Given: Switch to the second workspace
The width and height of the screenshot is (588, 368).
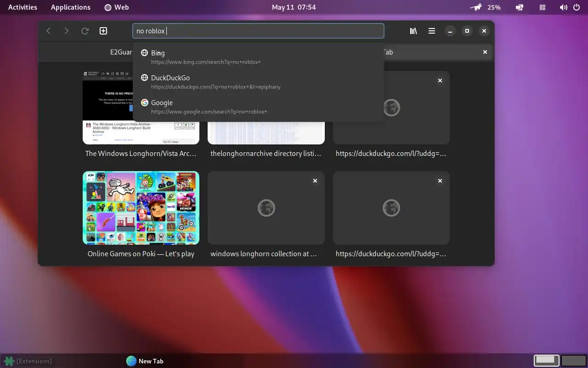Looking at the screenshot, I should click(x=573, y=361).
